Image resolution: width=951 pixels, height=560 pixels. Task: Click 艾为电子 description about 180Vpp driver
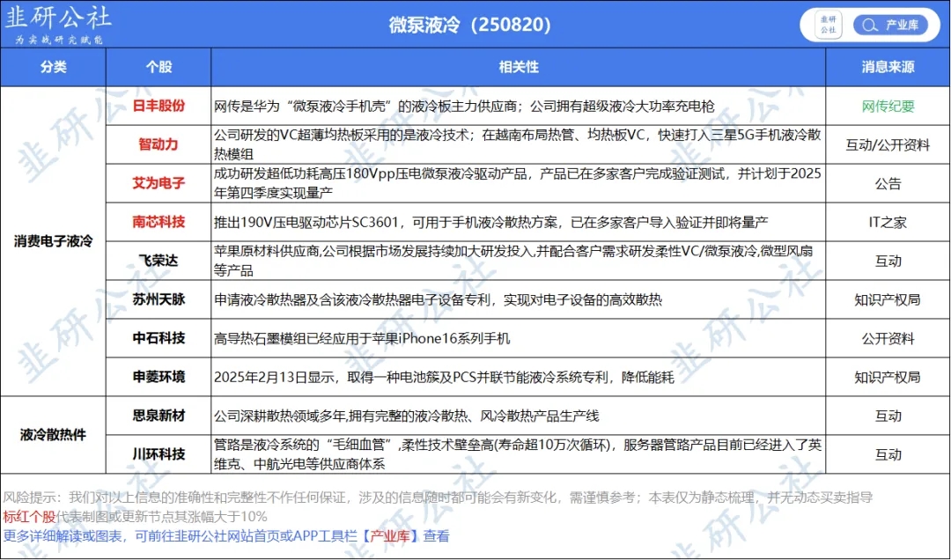tap(518, 183)
